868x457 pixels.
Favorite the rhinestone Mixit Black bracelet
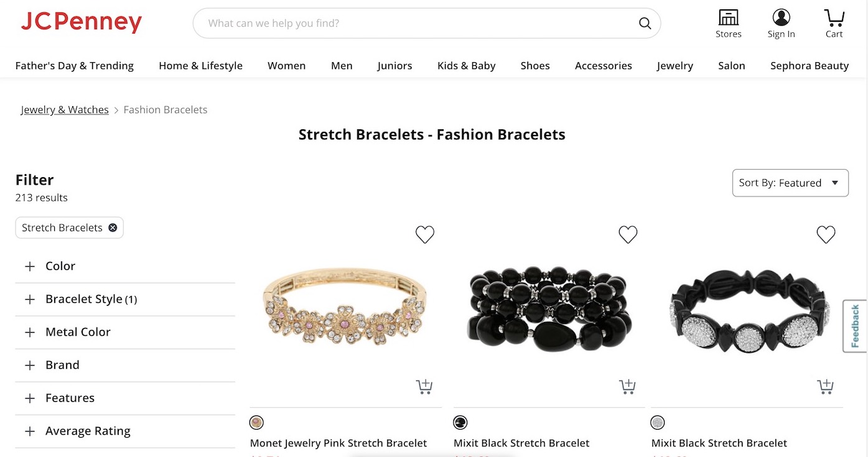(826, 234)
